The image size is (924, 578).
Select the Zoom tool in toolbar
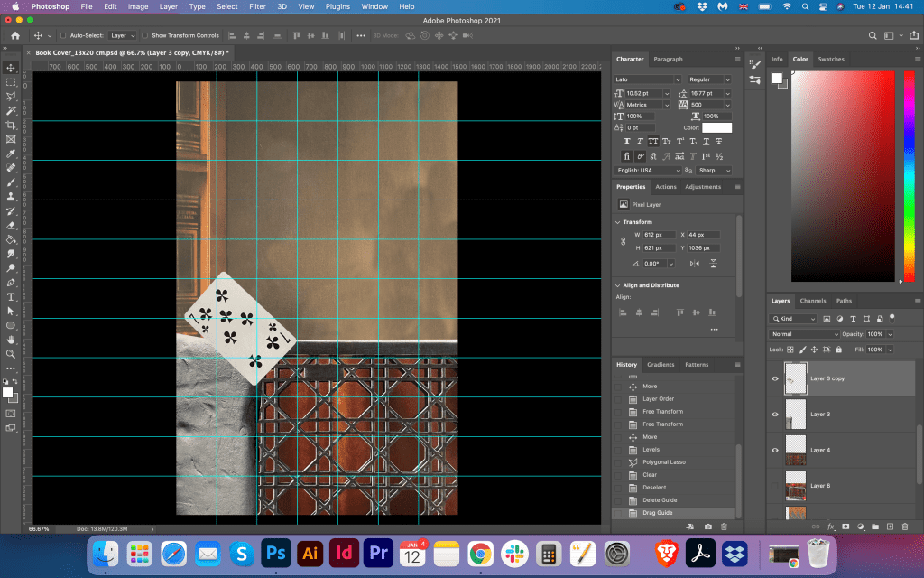tap(11, 353)
